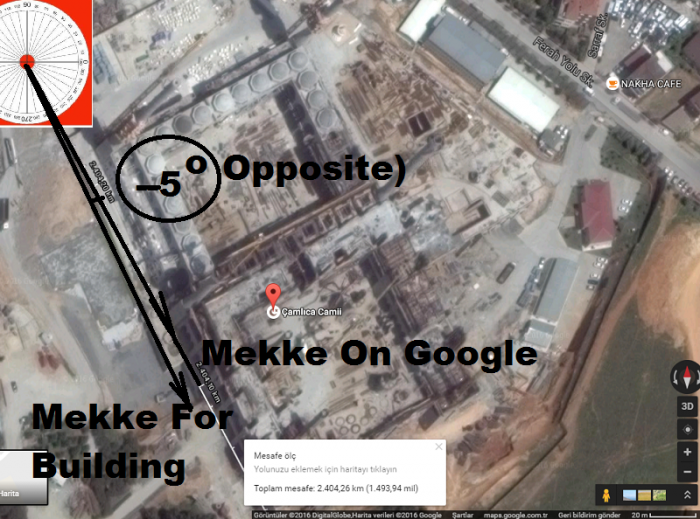Select the yellow Pegman Street View icon
Screen dimensions: 700x519
pyautogui.click(x=606, y=495)
